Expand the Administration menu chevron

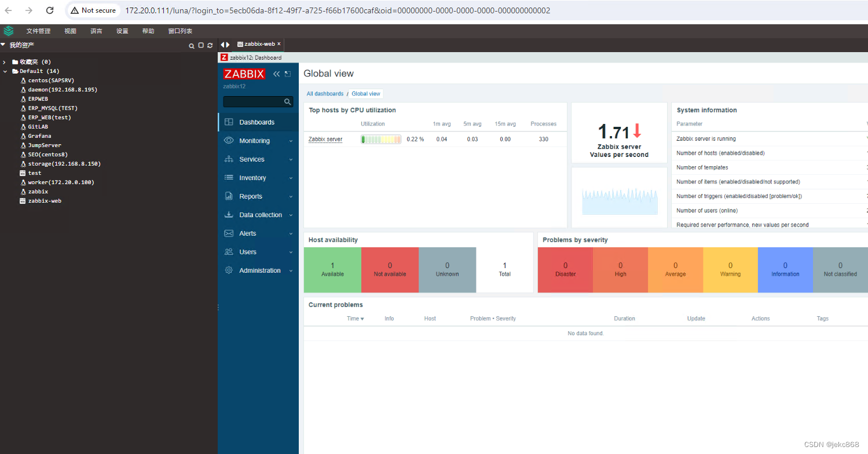coord(291,270)
